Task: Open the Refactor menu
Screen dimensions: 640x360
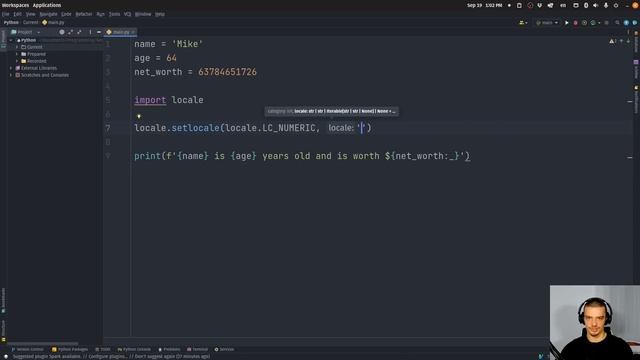Action: coord(84,14)
